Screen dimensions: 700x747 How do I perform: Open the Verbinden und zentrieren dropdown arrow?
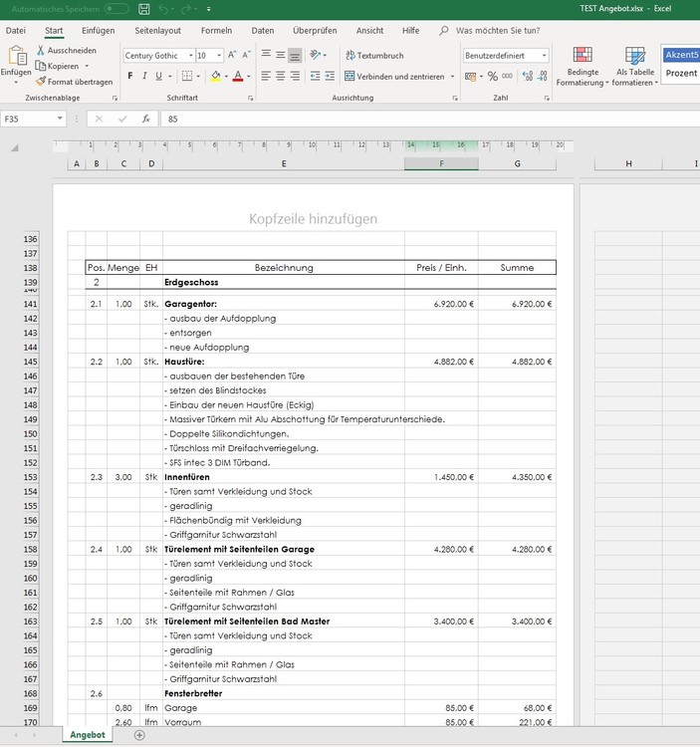452,77
